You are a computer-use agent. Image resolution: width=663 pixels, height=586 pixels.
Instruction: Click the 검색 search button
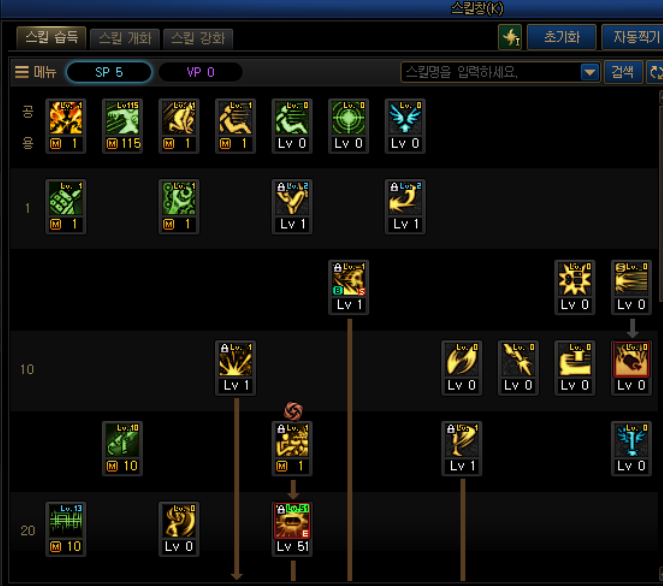623,72
